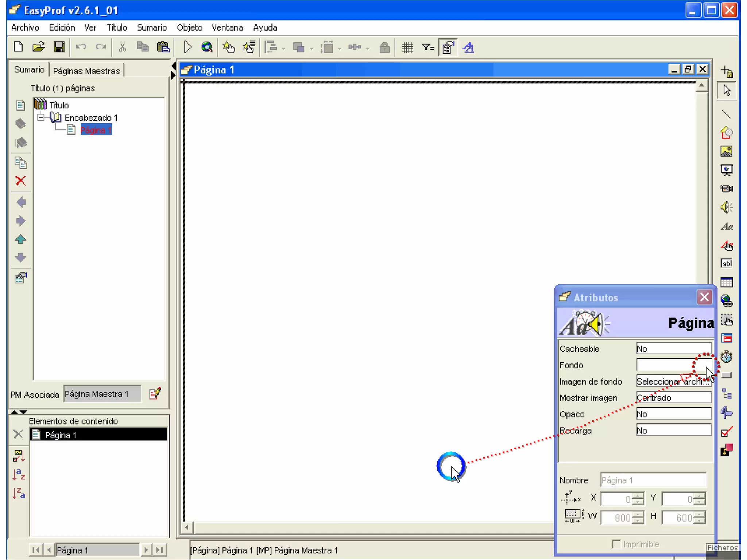Select the line drawing tool
This screenshot has height=560, width=747.
pyautogui.click(x=727, y=114)
